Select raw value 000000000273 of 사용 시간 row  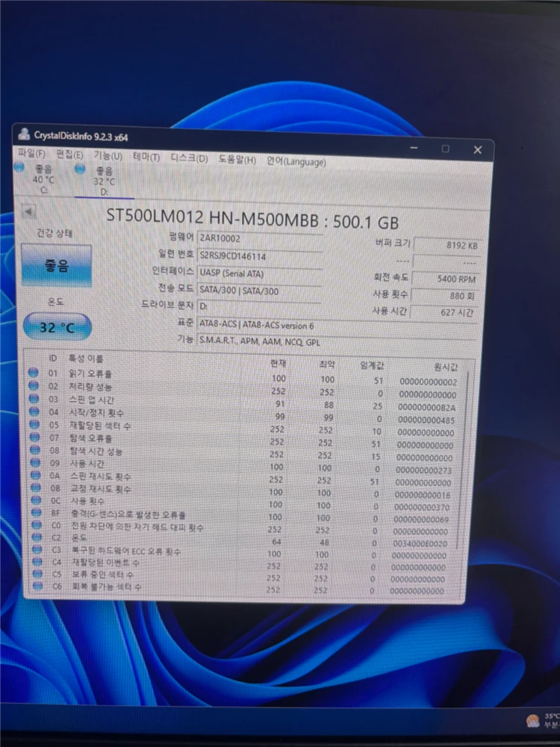coord(423,470)
